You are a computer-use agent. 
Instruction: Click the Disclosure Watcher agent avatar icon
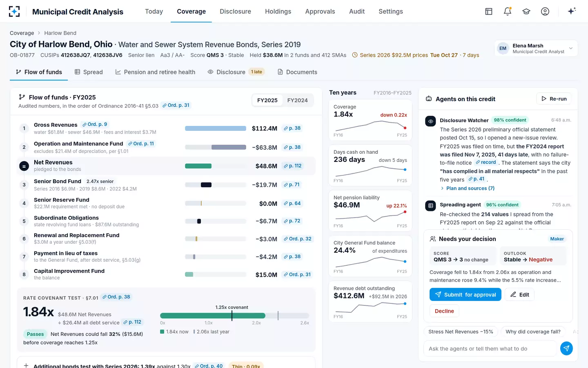(430, 121)
